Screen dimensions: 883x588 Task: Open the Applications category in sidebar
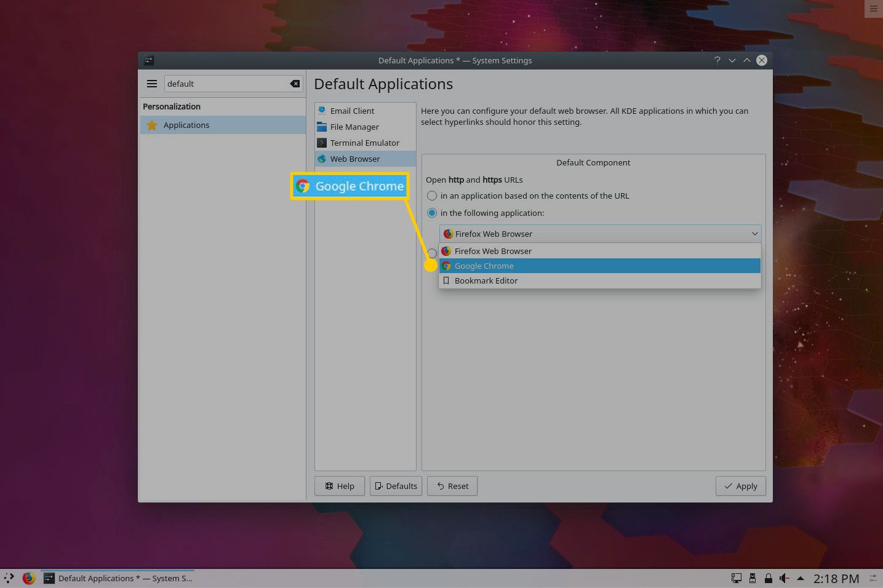click(x=223, y=125)
